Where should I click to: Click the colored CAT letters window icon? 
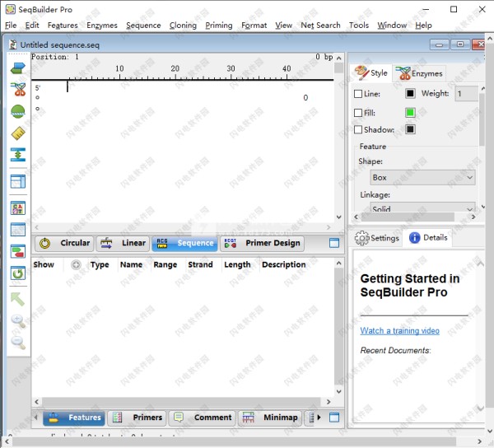tap(18, 208)
